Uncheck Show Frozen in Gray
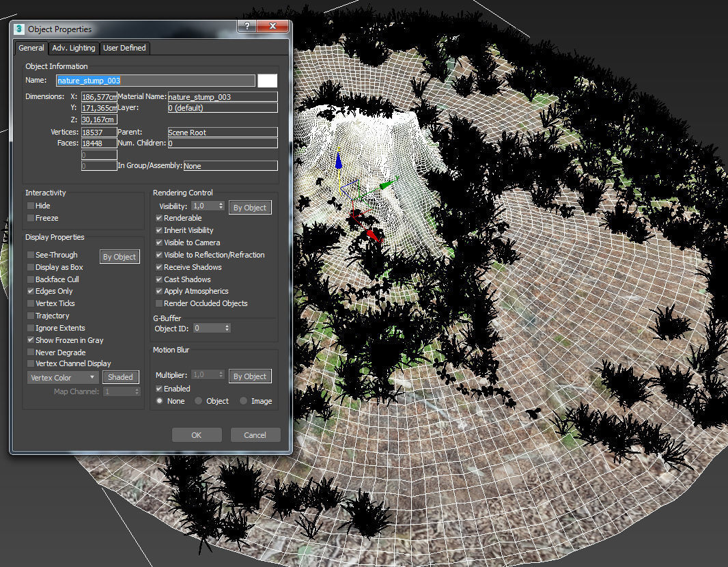This screenshot has height=567, width=728. [31, 340]
